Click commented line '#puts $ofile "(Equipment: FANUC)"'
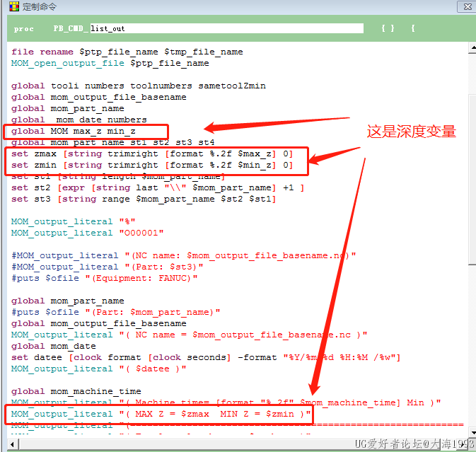This screenshot has width=476, height=452. (x=105, y=279)
